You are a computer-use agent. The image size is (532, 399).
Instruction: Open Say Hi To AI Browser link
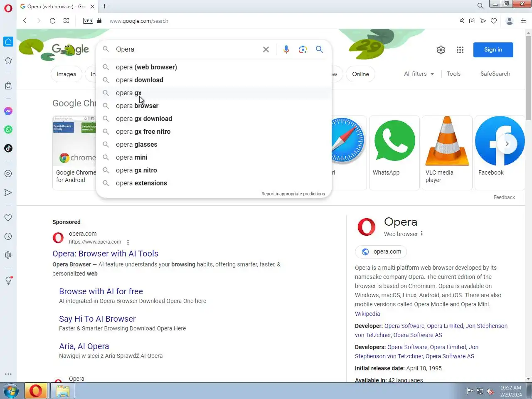click(x=97, y=319)
